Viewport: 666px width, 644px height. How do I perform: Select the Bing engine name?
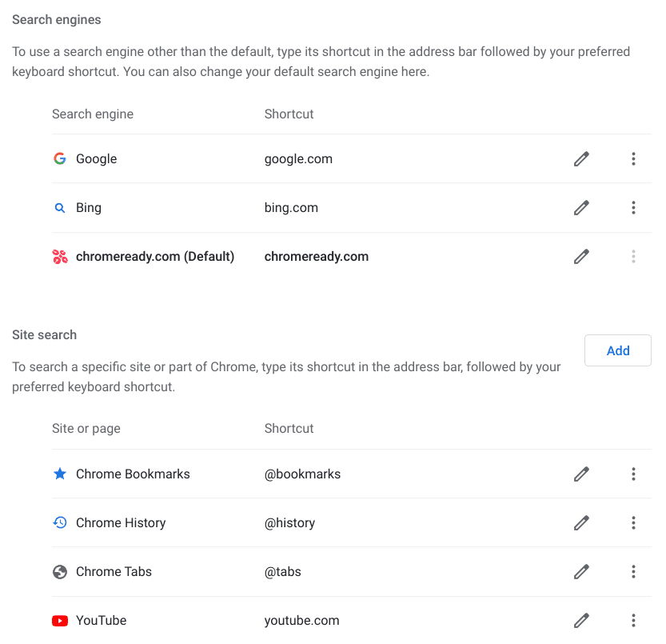88,208
